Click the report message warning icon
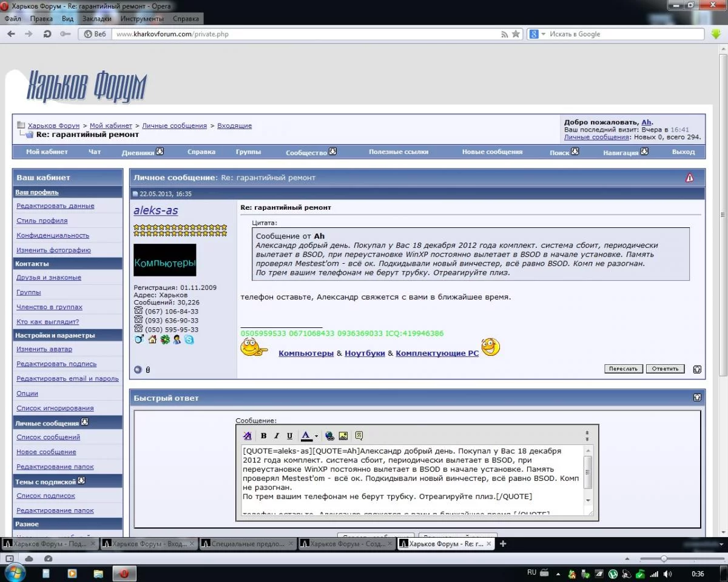Viewport: 728px width, 582px height. tap(689, 178)
